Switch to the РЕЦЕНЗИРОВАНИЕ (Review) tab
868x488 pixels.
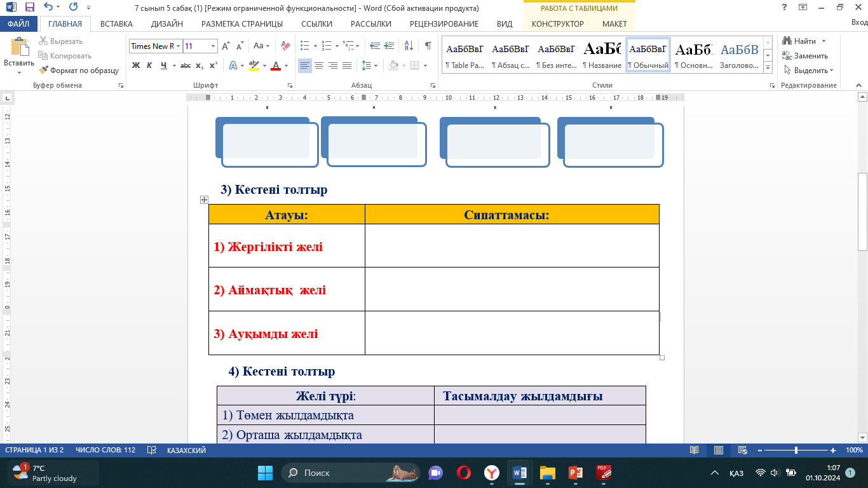444,24
